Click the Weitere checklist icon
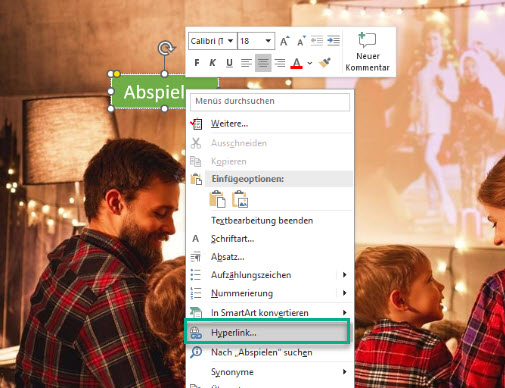This screenshot has width=505, height=388. point(196,124)
